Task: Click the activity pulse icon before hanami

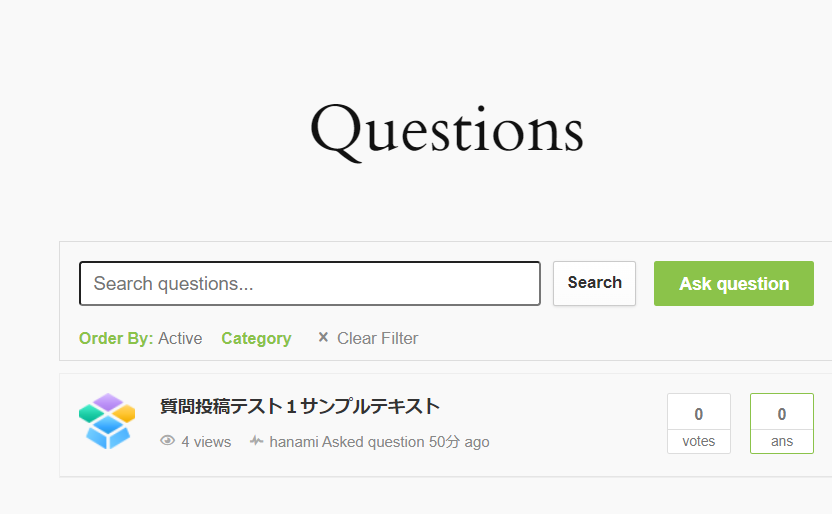Action: [257, 441]
